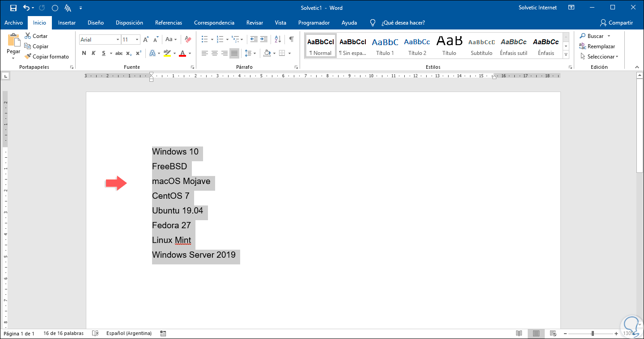Open the font name dropdown arrow
The width and height of the screenshot is (644, 339).
118,40
